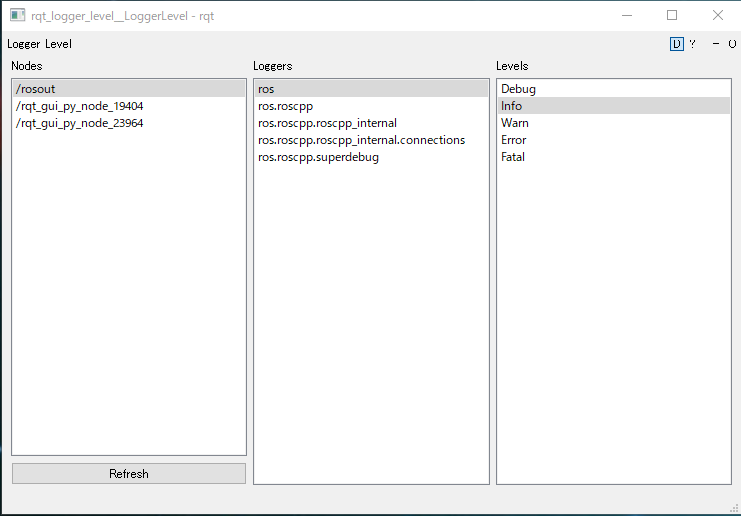The image size is (741, 516).
Task: Click the dash icon in plugin header
Action: tap(716, 44)
